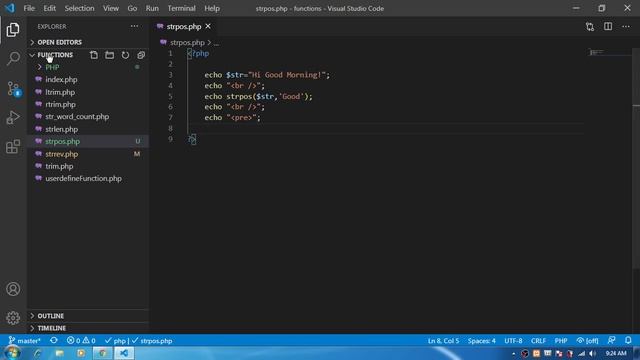Open the Help menu
Image resolution: width=640 pixels, height=360 pixels.
click(212, 8)
